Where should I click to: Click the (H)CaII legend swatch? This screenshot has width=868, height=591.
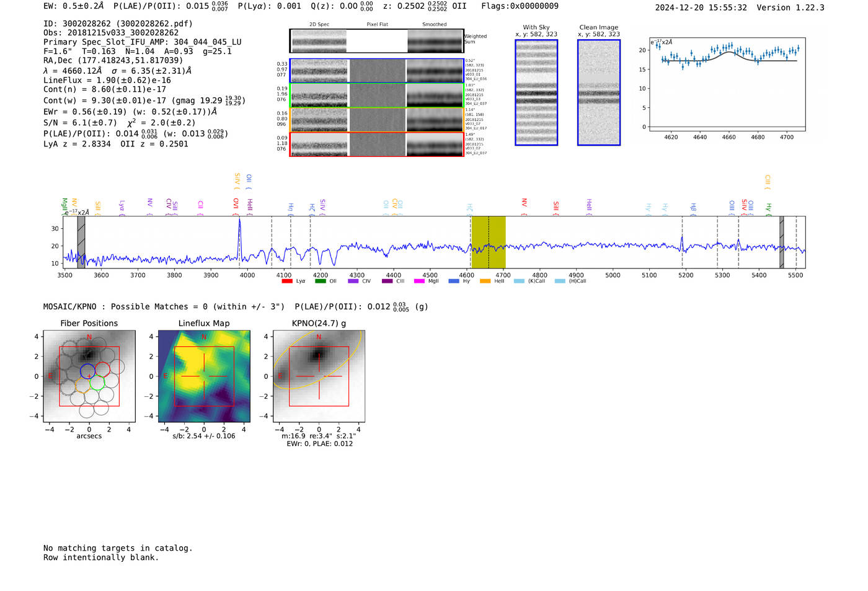(x=560, y=282)
